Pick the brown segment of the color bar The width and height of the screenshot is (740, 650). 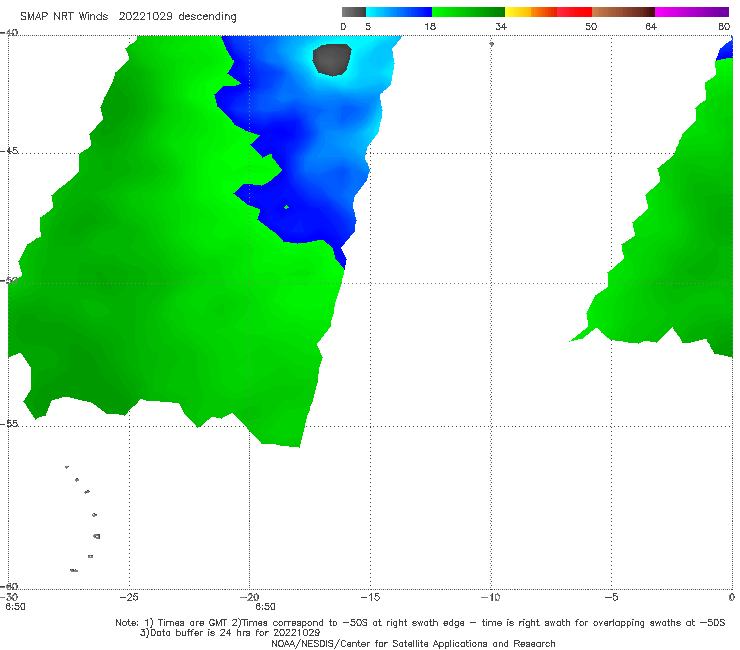tap(623, 12)
